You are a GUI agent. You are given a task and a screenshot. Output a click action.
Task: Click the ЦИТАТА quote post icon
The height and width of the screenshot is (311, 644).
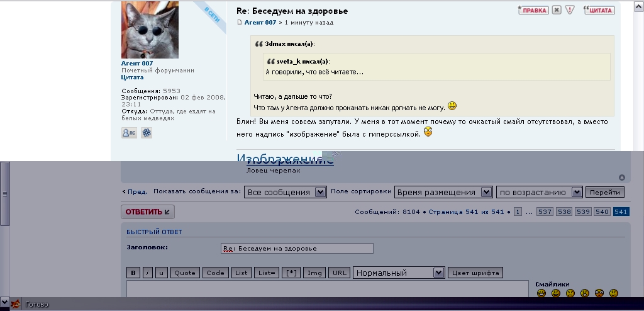599,10
